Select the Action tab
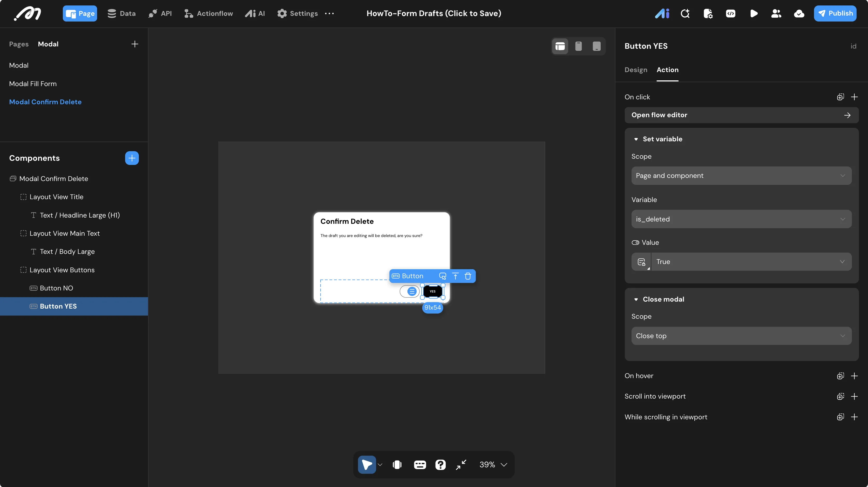 tap(668, 70)
